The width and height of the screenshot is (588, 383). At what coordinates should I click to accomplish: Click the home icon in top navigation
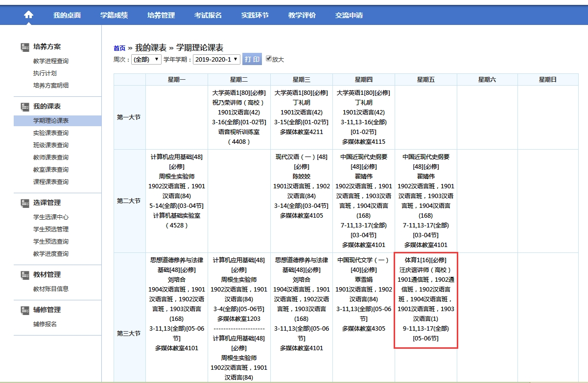pyautogui.click(x=28, y=15)
